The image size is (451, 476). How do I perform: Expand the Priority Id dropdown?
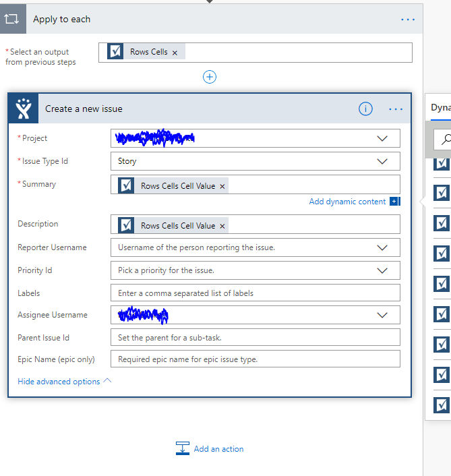(x=382, y=270)
